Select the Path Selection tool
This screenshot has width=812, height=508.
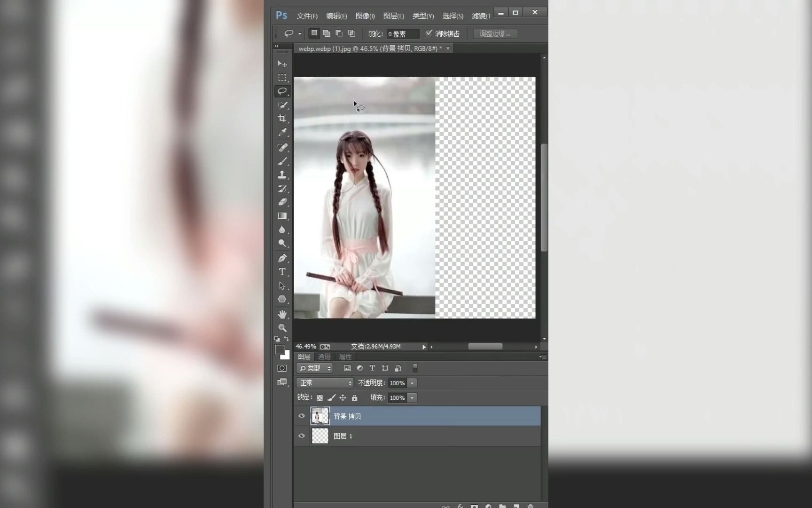pyautogui.click(x=282, y=286)
